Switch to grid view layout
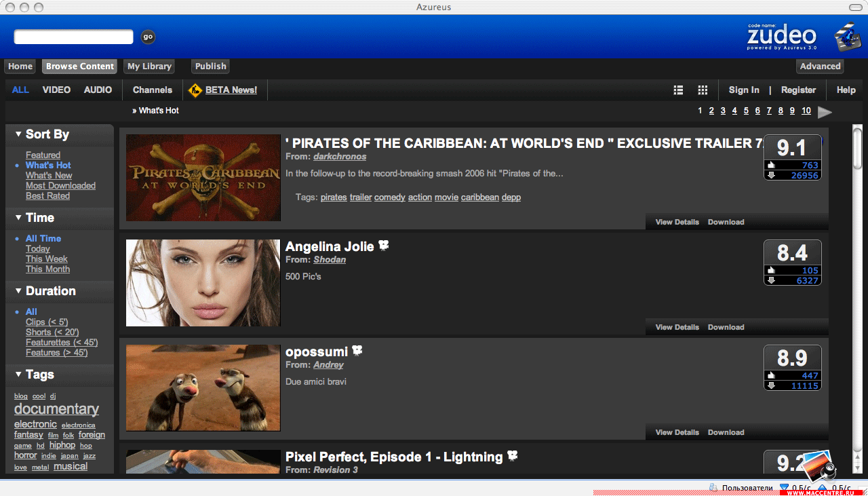The height and width of the screenshot is (496, 868). click(703, 90)
